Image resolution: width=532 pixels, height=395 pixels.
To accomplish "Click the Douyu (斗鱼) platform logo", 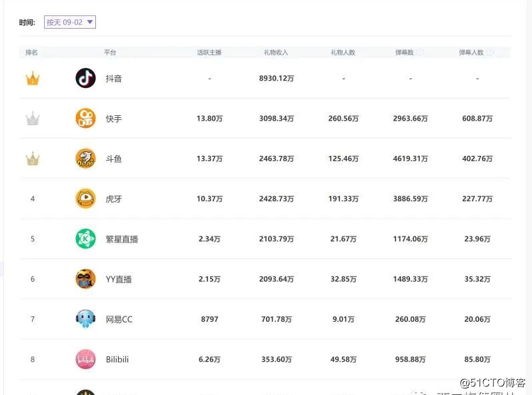I will (85, 159).
